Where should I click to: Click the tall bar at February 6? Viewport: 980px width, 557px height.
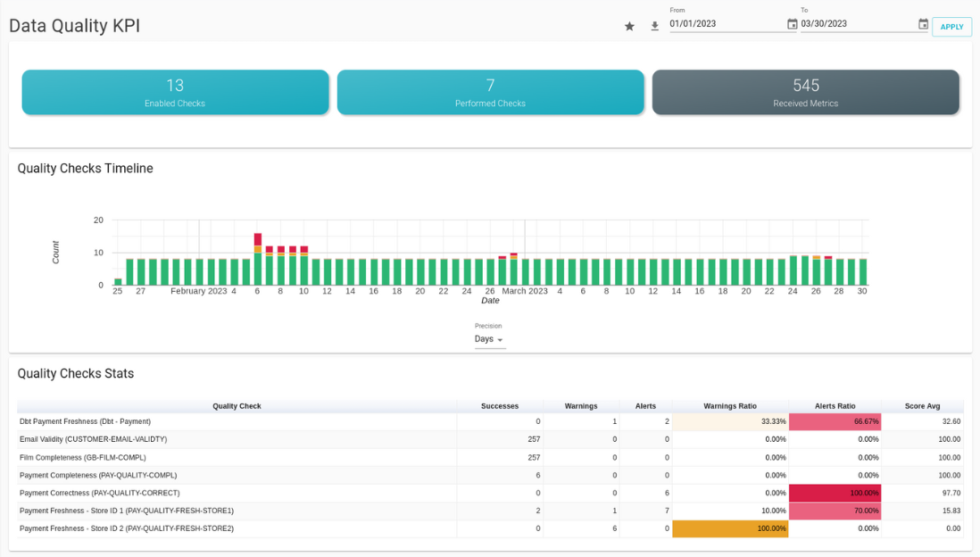258,260
